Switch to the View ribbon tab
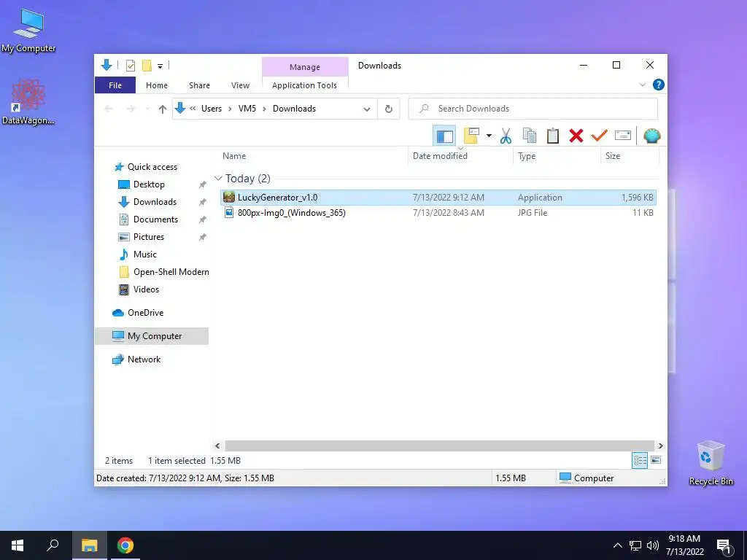The height and width of the screenshot is (560, 747). tap(240, 85)
